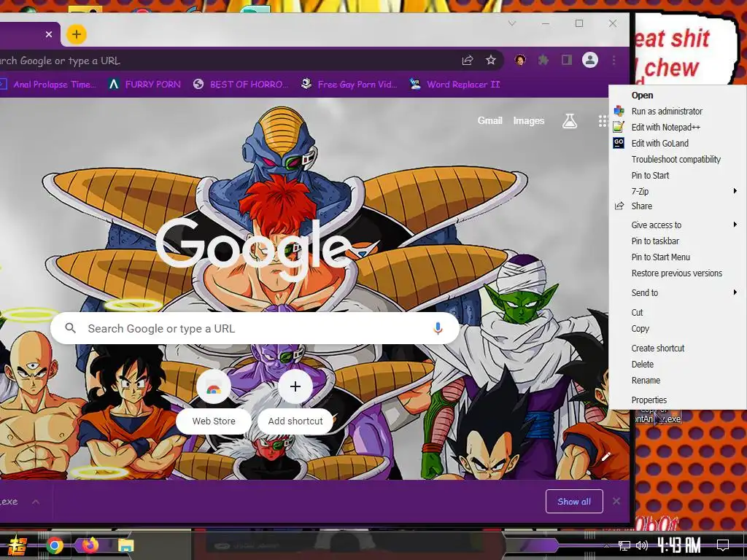
Task: Open the notification center icon
Action: pyautogui.click(x=723, y=545)
